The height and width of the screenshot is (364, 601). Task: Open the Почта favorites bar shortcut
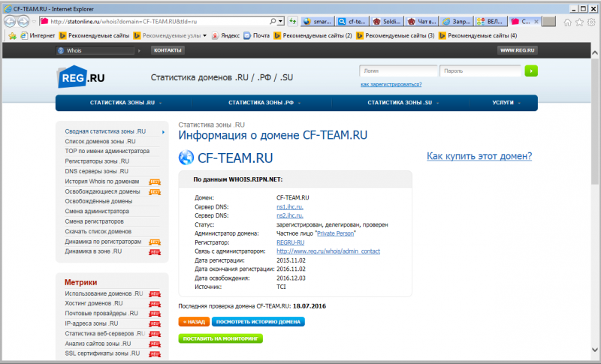point(257,35)
